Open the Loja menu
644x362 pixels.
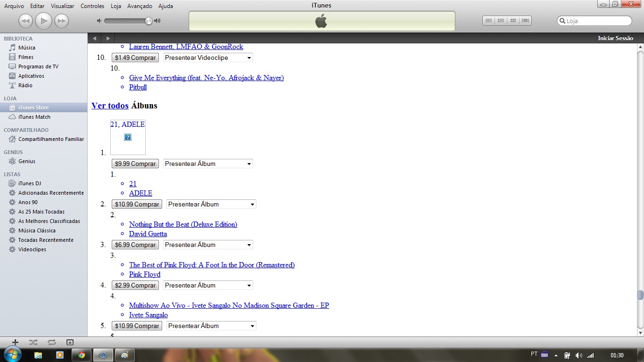coord(116,6)
